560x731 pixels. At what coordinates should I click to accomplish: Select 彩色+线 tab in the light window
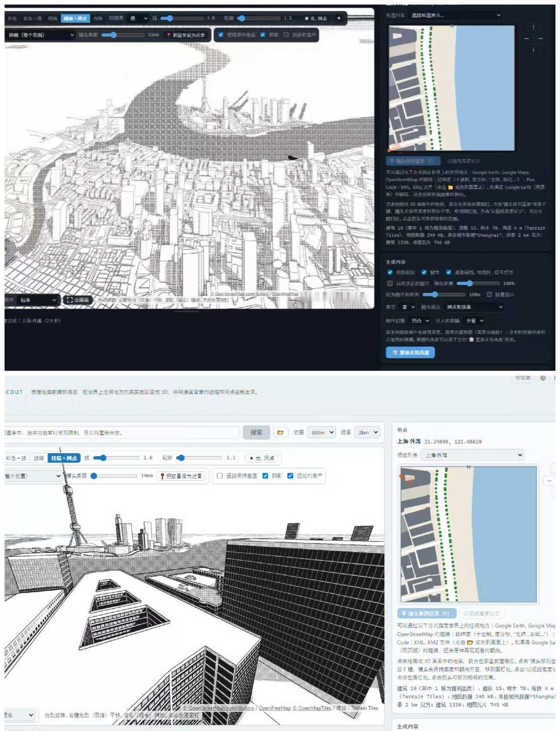[x=16, y=458]
